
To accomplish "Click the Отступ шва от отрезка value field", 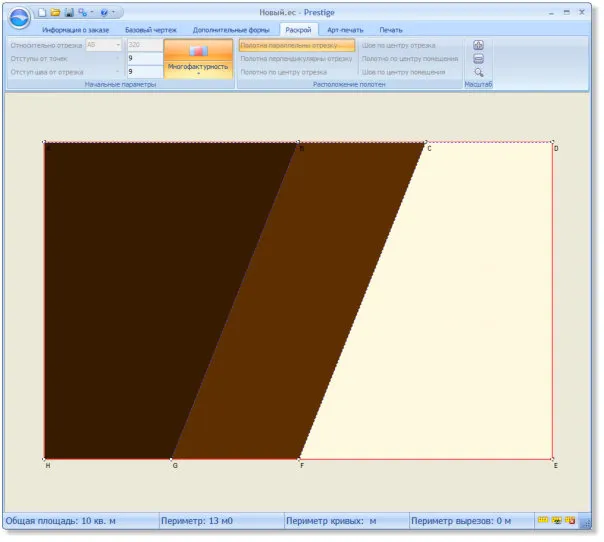I will coord(145,72).
